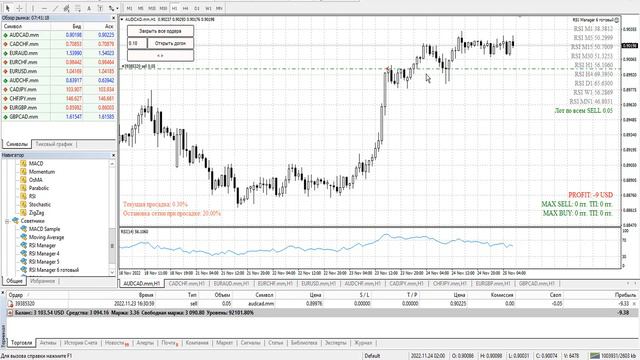The image size is (640, 360).
Task: Click the Navigator scroll up arrow
Action: pos(112,163)
